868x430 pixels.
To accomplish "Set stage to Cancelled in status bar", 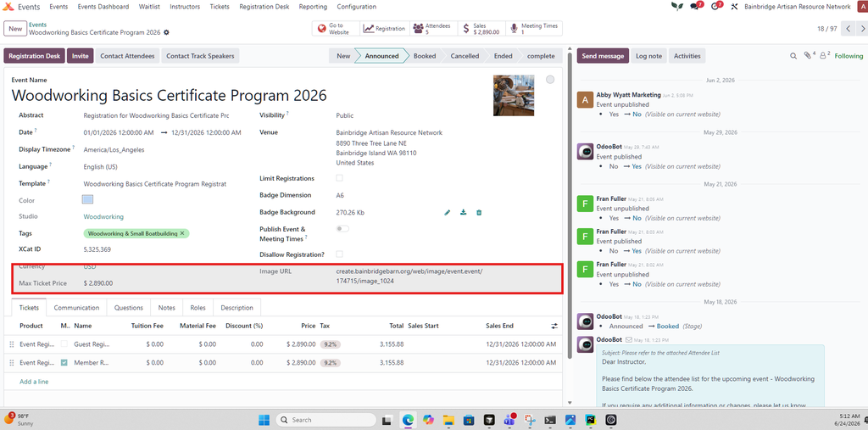I will (x=465, y=56).
